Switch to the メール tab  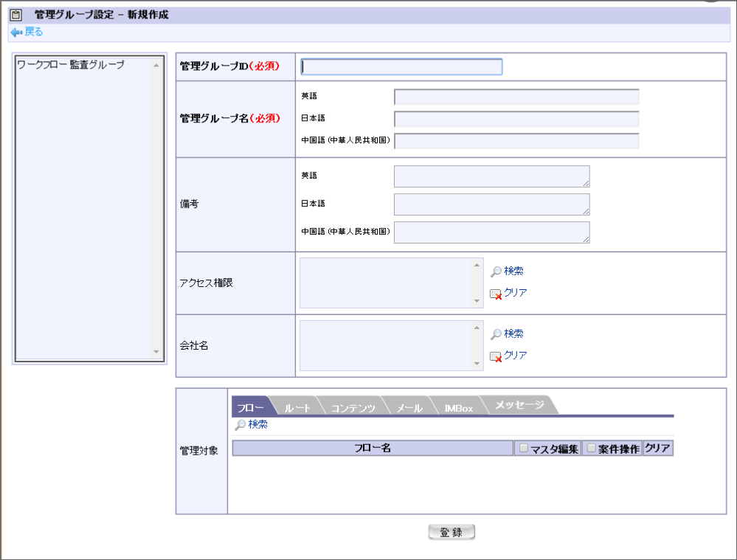pos(409,408)
